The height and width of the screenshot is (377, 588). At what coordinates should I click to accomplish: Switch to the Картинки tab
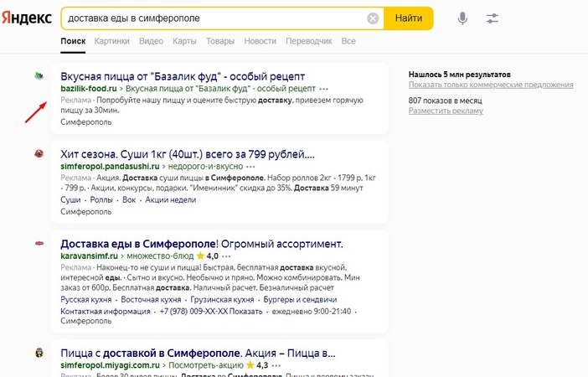[x=111, y=41]
